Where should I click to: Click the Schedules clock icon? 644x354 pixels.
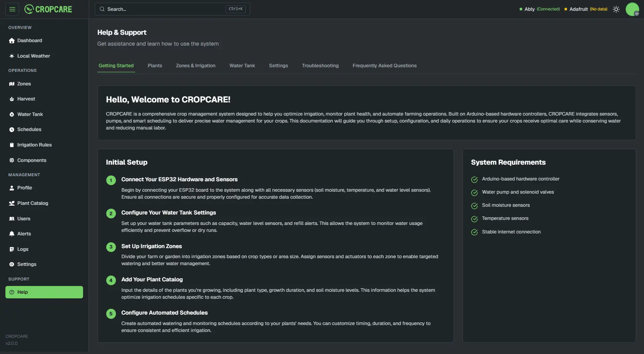tap(12, 129)
